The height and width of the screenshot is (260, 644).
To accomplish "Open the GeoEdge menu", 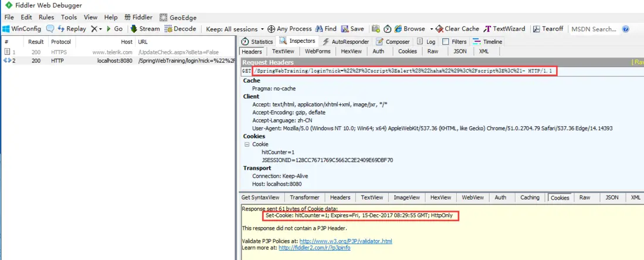I will pyautogui.click(x=178, y=17).
